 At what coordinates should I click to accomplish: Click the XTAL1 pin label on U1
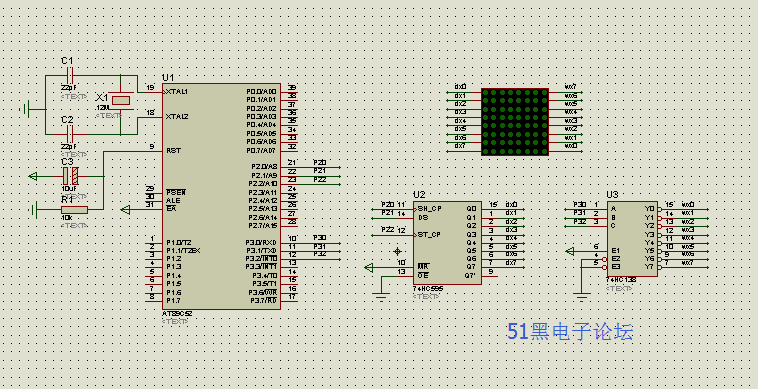coord(176,91)
